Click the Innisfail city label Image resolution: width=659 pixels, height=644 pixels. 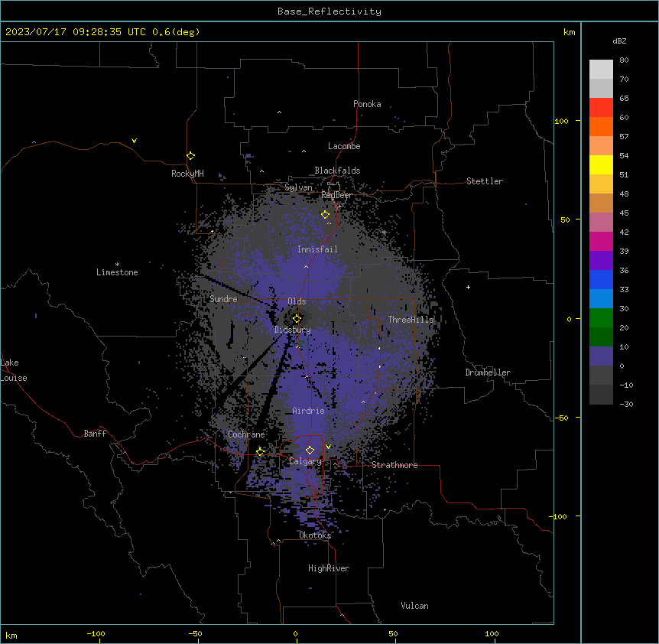tap(317, 249)
